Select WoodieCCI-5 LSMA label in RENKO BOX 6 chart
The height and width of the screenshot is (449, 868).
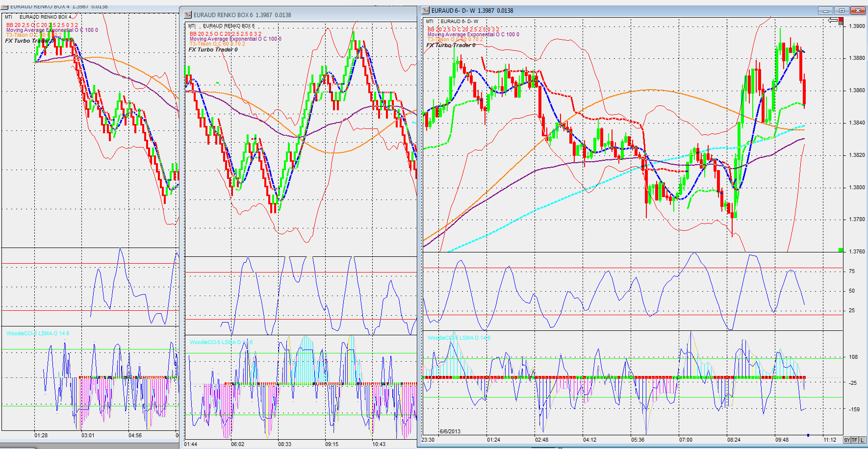click(x=221, y=342)
